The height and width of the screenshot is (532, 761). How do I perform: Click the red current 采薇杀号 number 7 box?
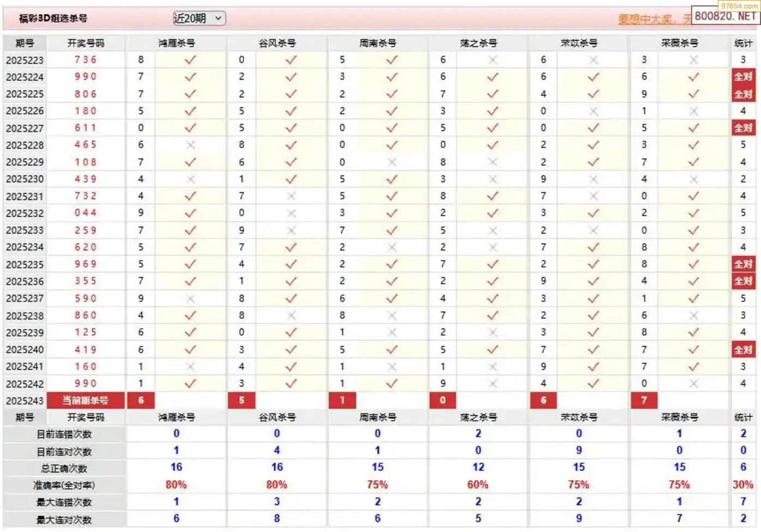[644, 401]
